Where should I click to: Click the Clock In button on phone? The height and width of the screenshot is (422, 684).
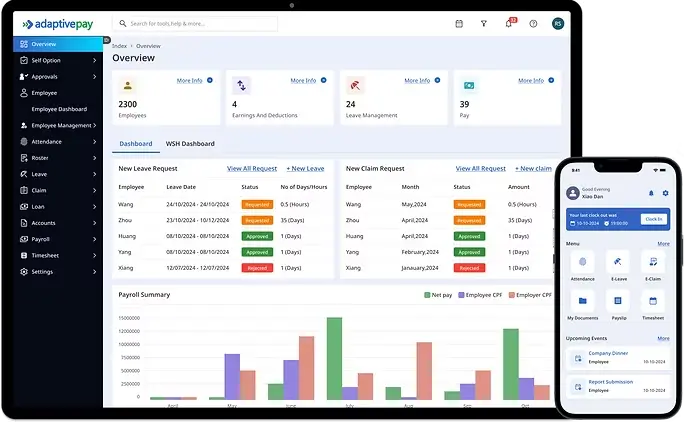click(654, 219)
